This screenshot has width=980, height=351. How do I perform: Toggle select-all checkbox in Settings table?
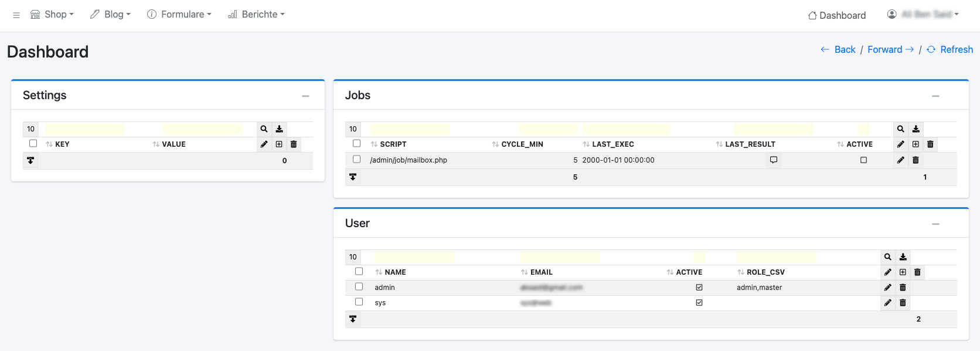point(33,144)
